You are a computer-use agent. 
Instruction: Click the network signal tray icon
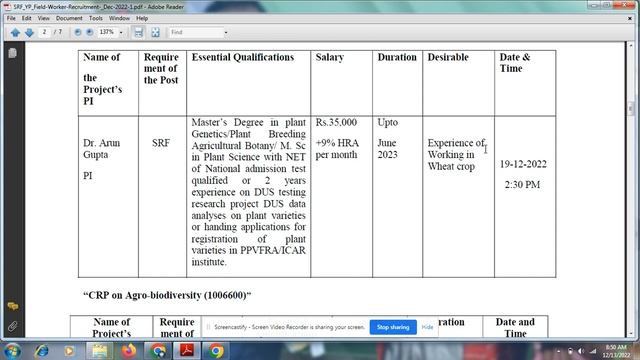coord(593,351)
